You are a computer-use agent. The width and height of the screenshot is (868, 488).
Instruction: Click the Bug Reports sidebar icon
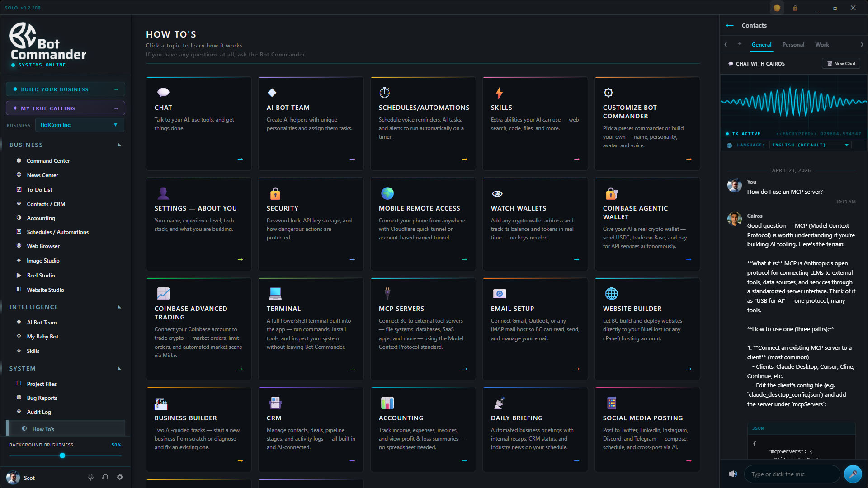pos(19,398)
